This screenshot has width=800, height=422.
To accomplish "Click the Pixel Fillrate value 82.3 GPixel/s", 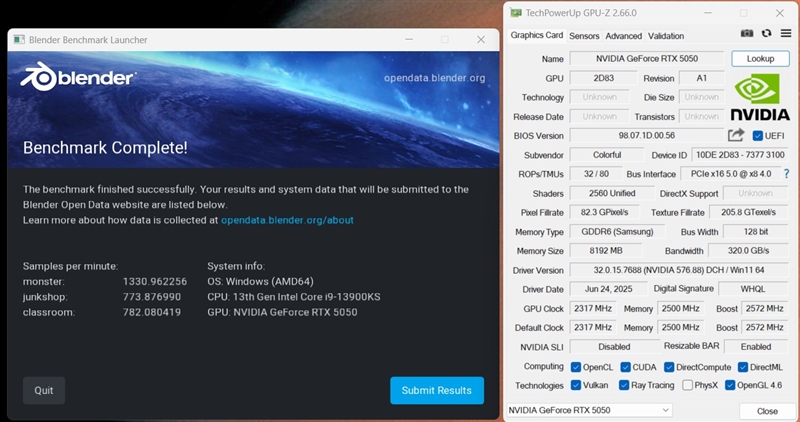I will point(604,212).
